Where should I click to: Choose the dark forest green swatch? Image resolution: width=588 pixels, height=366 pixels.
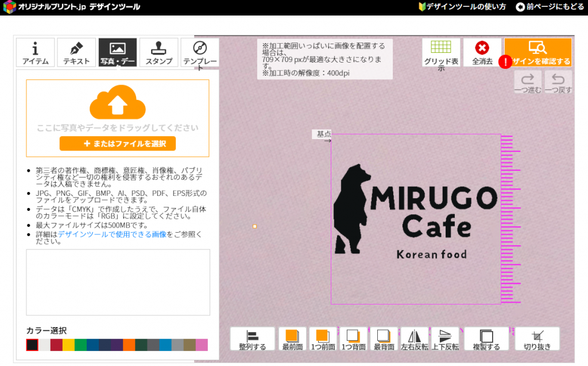[141, 345]
